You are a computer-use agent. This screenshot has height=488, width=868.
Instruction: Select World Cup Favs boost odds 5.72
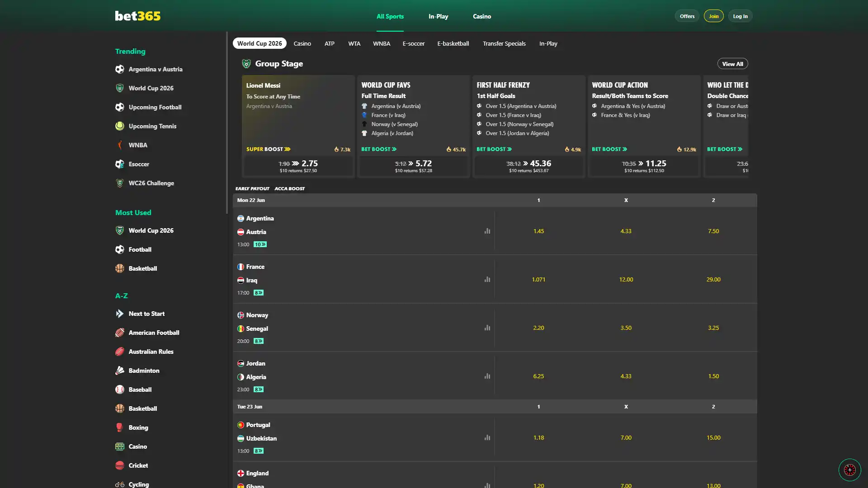tap(414, 166)
